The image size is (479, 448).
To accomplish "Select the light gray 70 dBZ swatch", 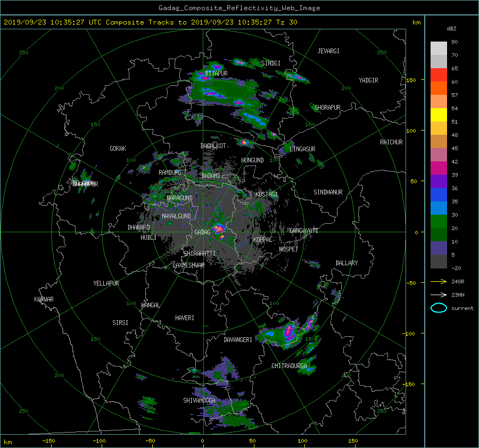I will [439, 48].
